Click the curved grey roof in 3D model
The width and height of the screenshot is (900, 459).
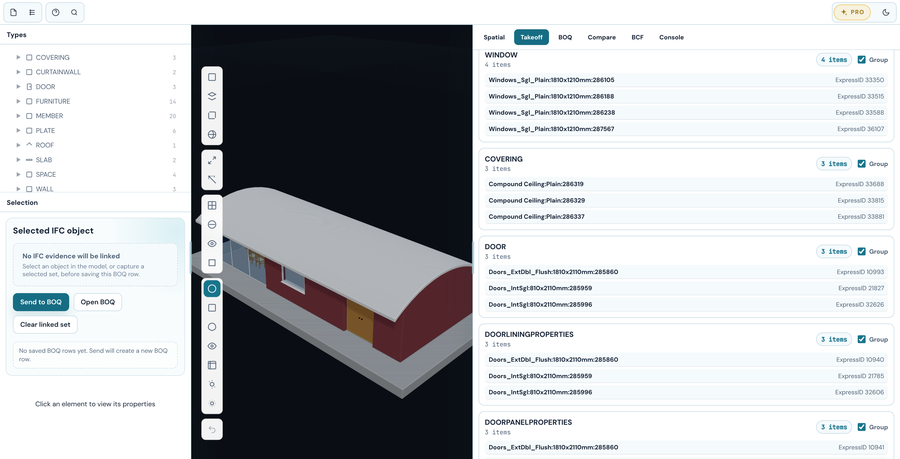point(339,247)
